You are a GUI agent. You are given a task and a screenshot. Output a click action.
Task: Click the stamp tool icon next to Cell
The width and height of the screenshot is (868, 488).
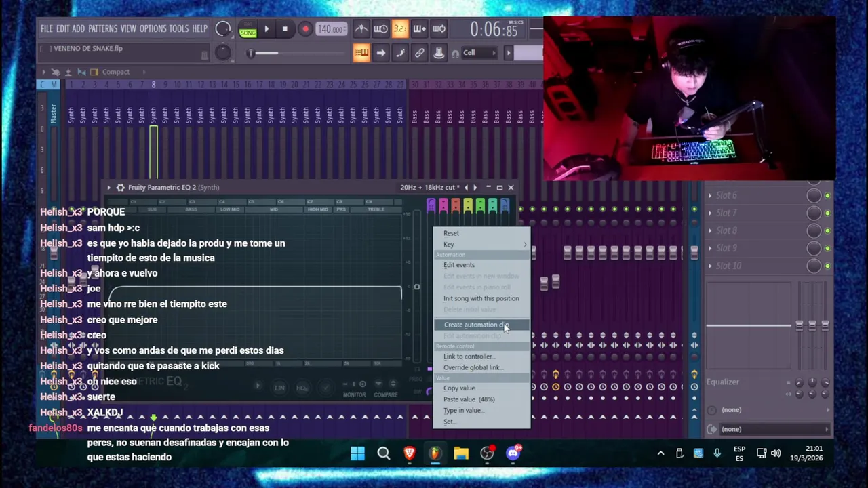pos(439,53)
